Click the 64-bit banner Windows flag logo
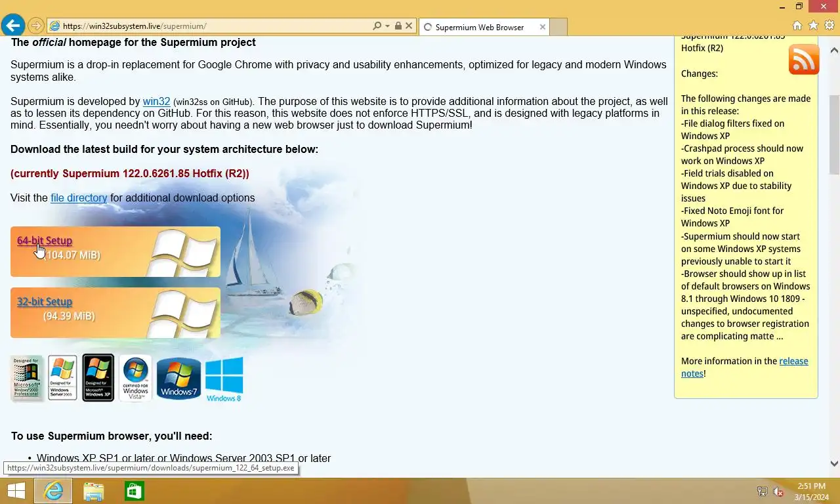Viewport: 840px width, 504px height. click(x=184, y=252)
